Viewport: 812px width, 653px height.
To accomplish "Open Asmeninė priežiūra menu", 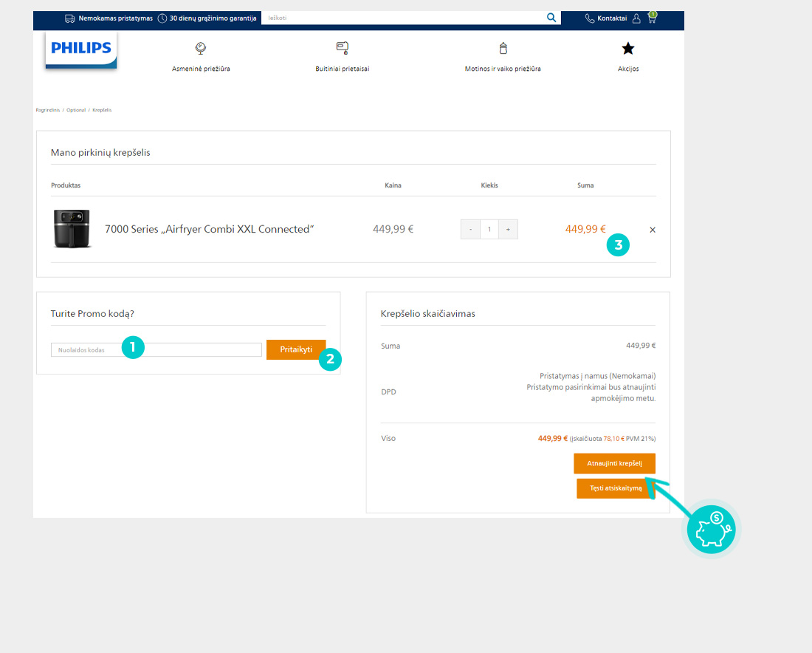I will [201, 69].
